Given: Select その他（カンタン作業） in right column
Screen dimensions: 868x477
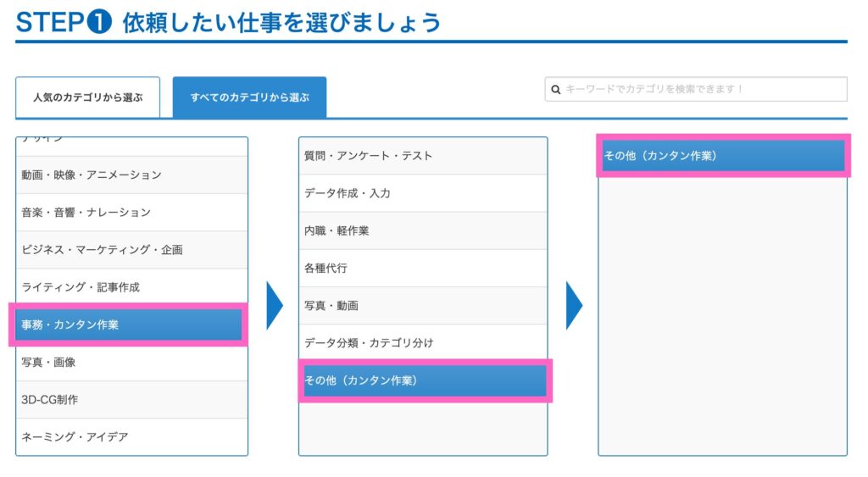Looking at the screenshot, I should tap(722, 156).
